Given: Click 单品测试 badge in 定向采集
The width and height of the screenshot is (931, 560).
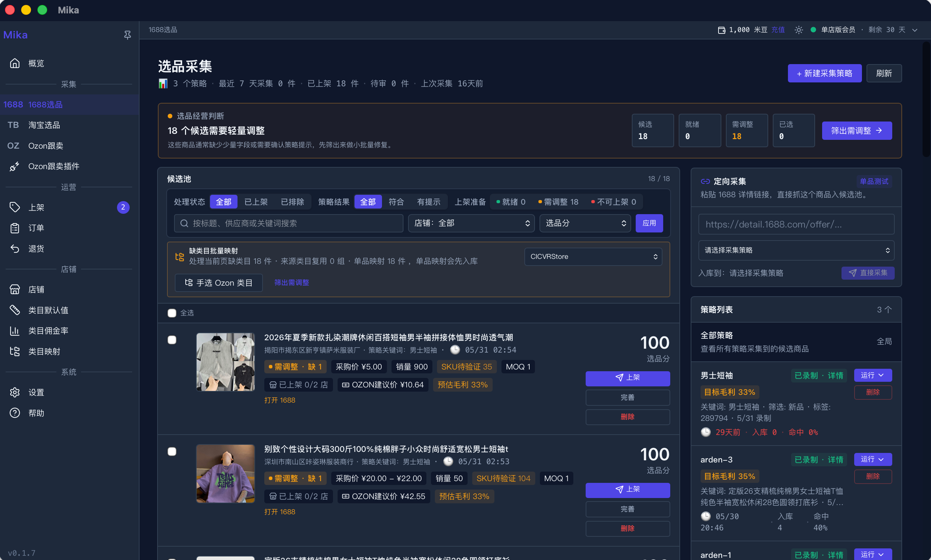Looking at the screenshot, I should click(874, 181).
